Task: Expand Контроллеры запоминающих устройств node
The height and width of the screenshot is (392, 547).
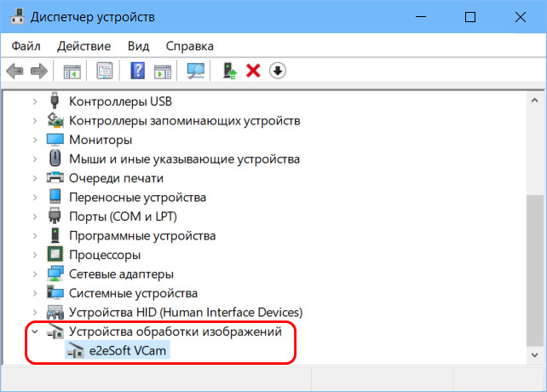Action: point(35,121)
